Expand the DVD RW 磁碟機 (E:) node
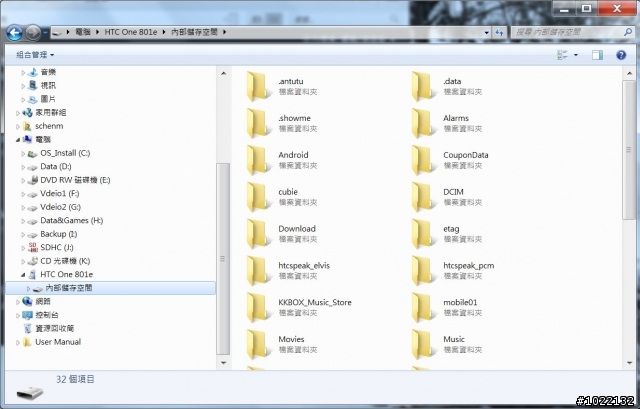 click(23, 180)
